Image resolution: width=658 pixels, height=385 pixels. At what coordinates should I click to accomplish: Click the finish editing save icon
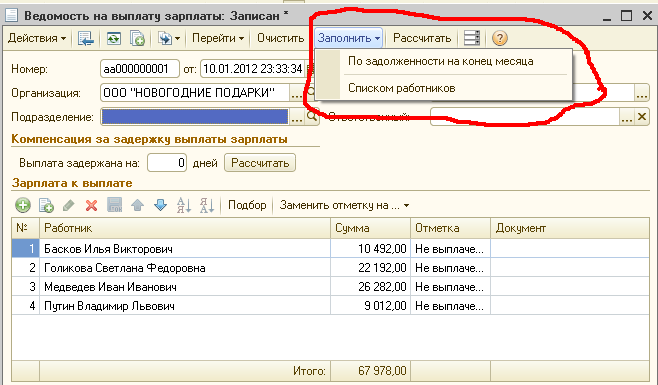coord(115,205)
